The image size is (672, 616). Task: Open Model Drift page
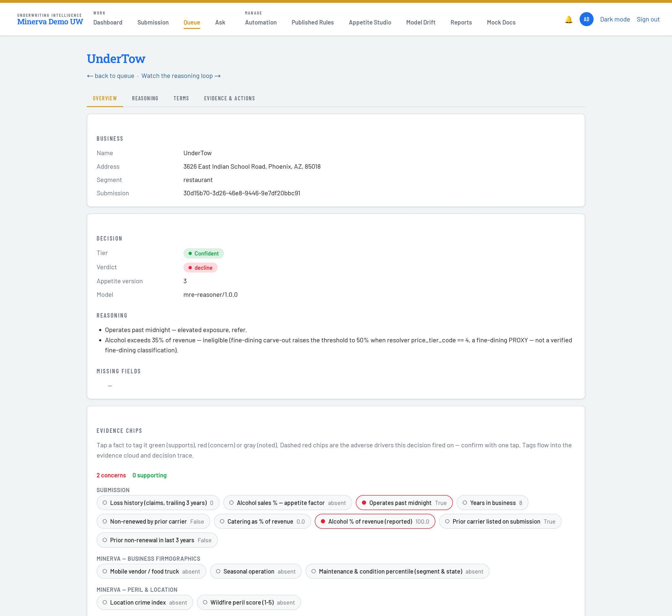tap(421, 22)
